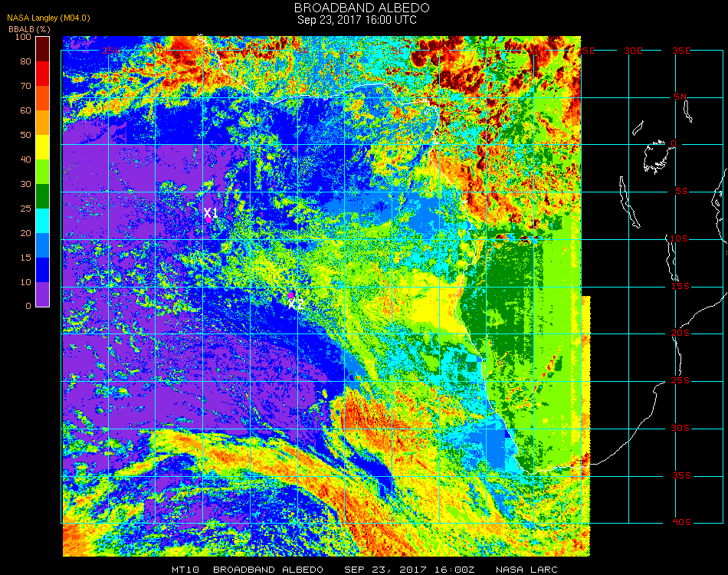Screen dimensions: 728x575
Task: Click the BROADBAND ALBEDO title
Action: pyautogui.click(x=362, y=8)
